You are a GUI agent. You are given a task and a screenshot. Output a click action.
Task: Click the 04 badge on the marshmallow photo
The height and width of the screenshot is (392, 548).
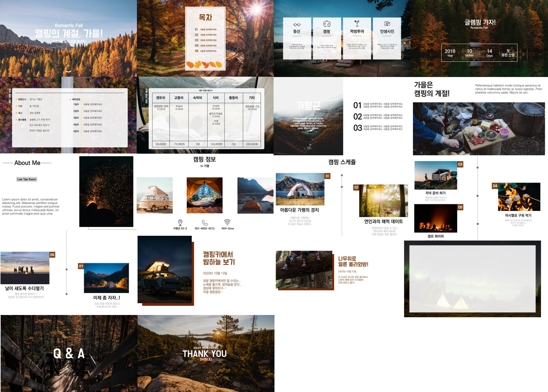click(495, 186)
